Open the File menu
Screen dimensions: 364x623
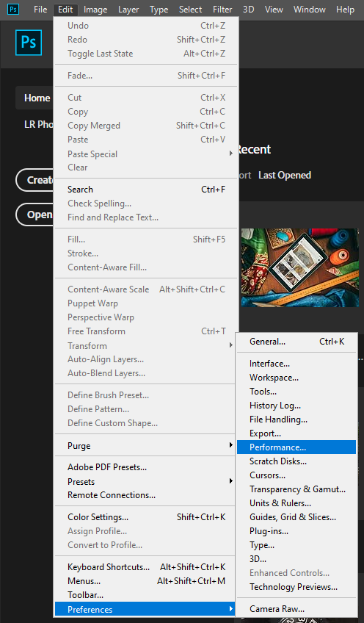(x=40, y=9)
